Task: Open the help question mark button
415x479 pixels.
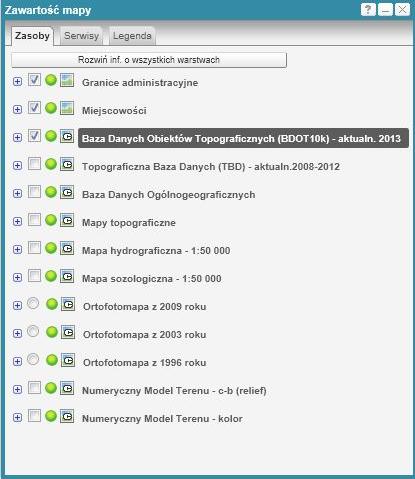Action: click(368, 10)
